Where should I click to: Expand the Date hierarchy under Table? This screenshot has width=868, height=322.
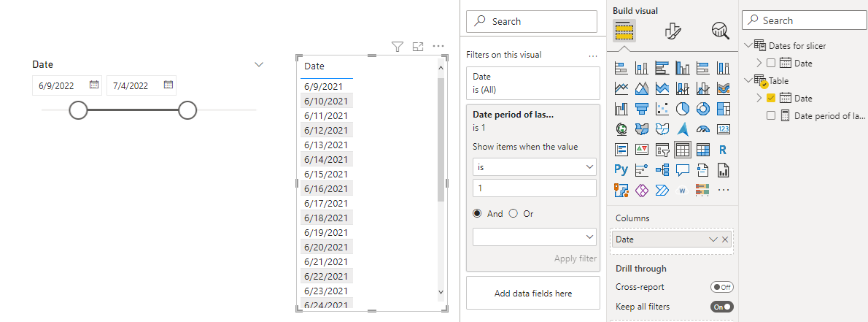(759, 98)
